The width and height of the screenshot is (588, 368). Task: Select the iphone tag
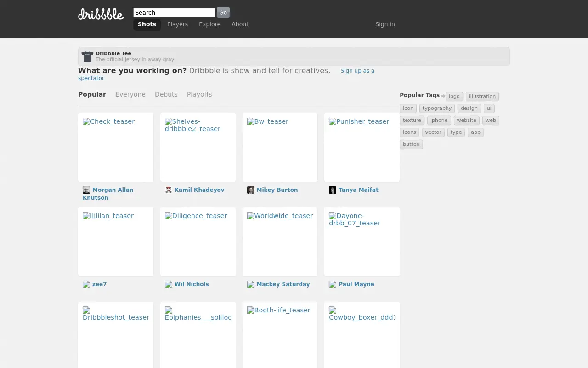439,120
